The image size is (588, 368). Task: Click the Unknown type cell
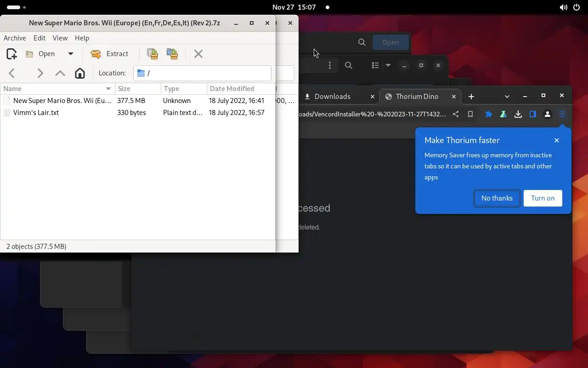(177, 101)
